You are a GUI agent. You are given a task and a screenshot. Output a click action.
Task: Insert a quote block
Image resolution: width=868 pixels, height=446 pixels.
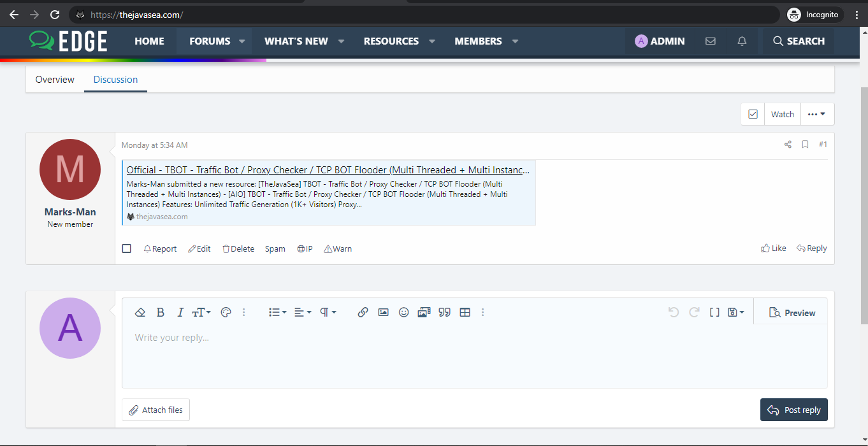(444, 312)
